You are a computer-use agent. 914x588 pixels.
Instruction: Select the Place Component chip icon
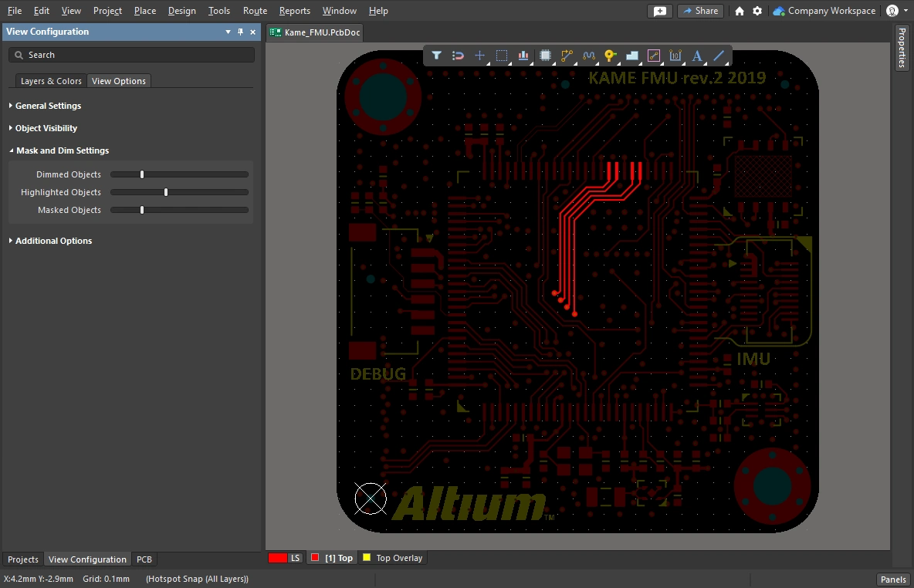545,56
